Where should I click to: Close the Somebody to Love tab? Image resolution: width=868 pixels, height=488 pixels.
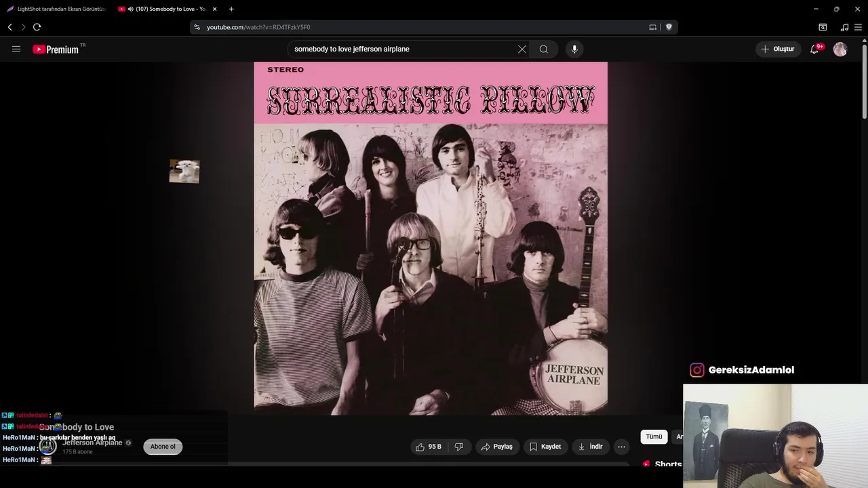[214, 9]
